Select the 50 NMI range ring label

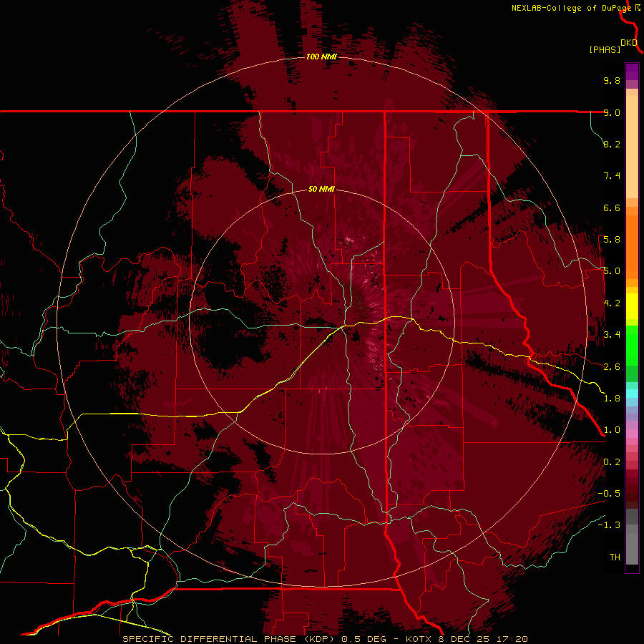[321, 189]
